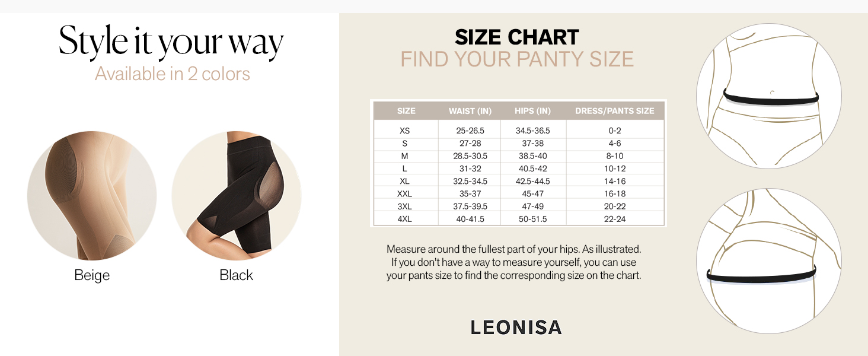Click the XXL hips value 45-47
Viewport: 868px width, 356px height.
click(x=533, y=193)
